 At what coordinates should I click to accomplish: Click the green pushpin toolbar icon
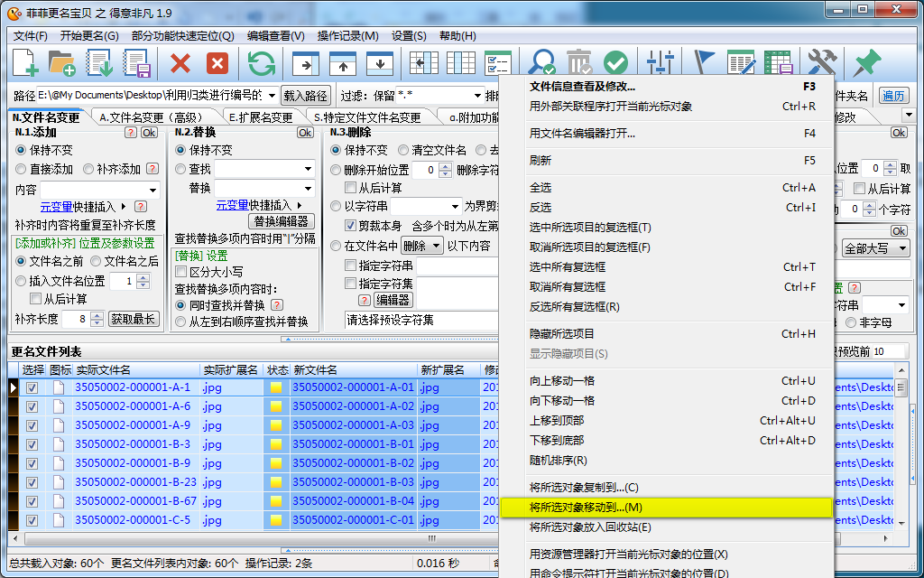(x=867, y=62)
